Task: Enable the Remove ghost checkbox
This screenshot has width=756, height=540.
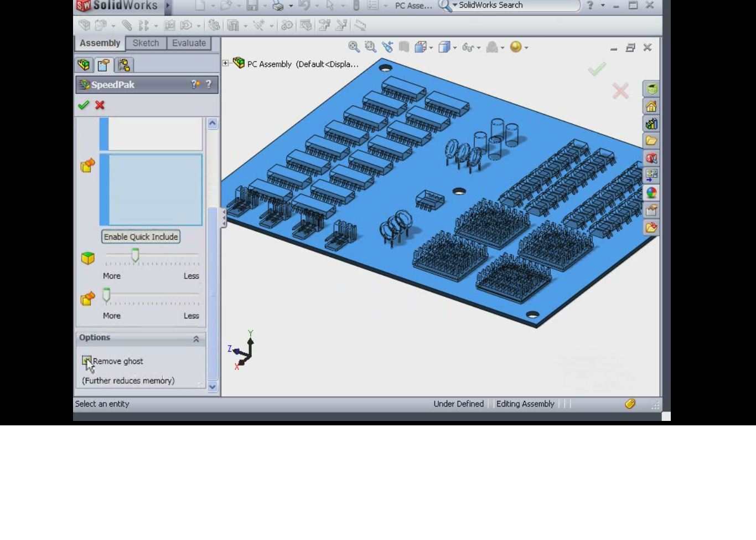Action: (86, 361)
